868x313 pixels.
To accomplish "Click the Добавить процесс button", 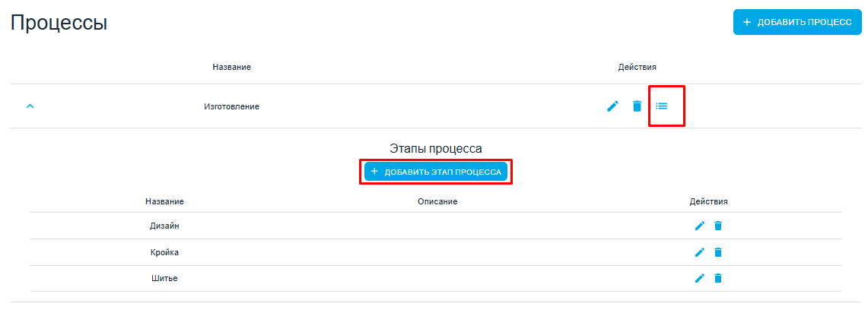I will coord(797,22).
